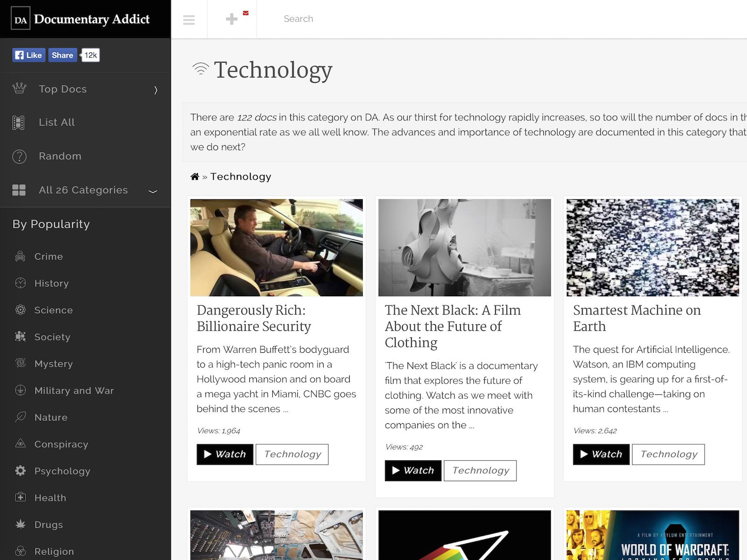Select the Society category link
Screen dimensions: 747x560
click(x=52, y=337)
